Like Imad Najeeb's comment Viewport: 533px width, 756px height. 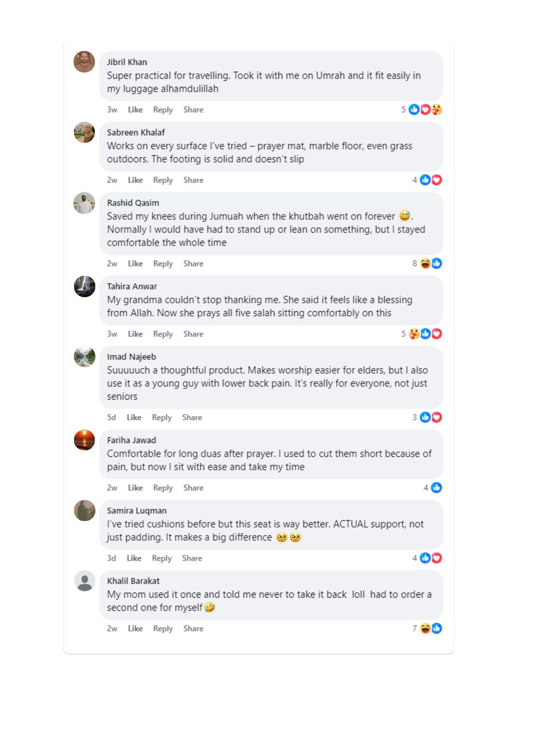134,417
